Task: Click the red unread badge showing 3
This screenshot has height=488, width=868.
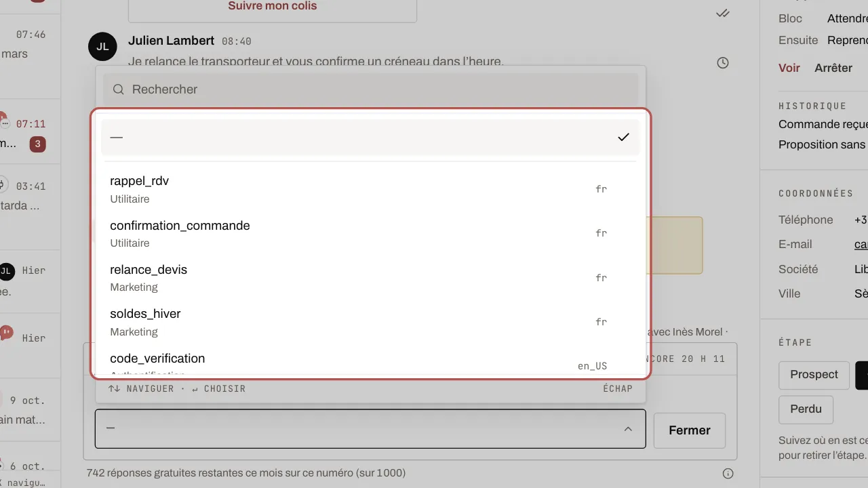Action: coord(38,144)
